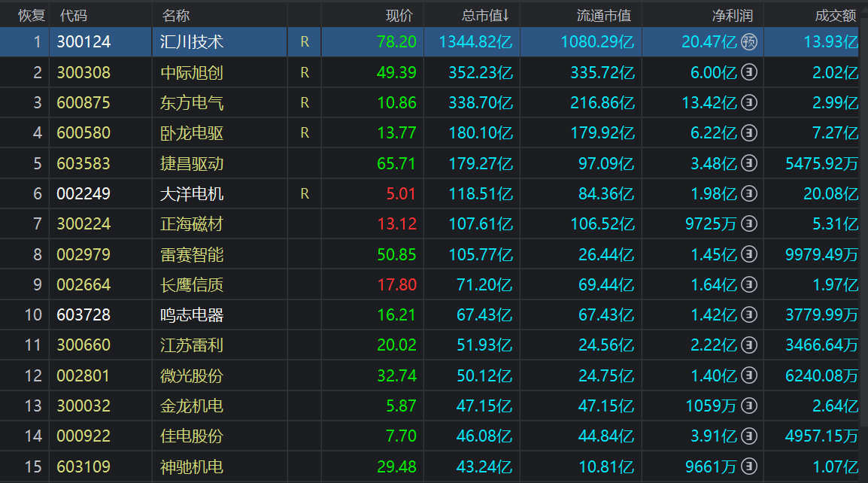
Task: Click the report icon next to 2.22亿 net profit
Action: point(749,345)
